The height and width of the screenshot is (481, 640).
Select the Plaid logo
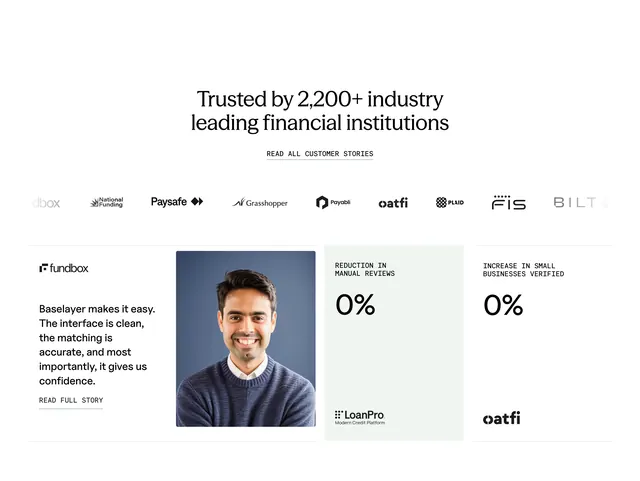pyautogui.click(x=450, y=202)
